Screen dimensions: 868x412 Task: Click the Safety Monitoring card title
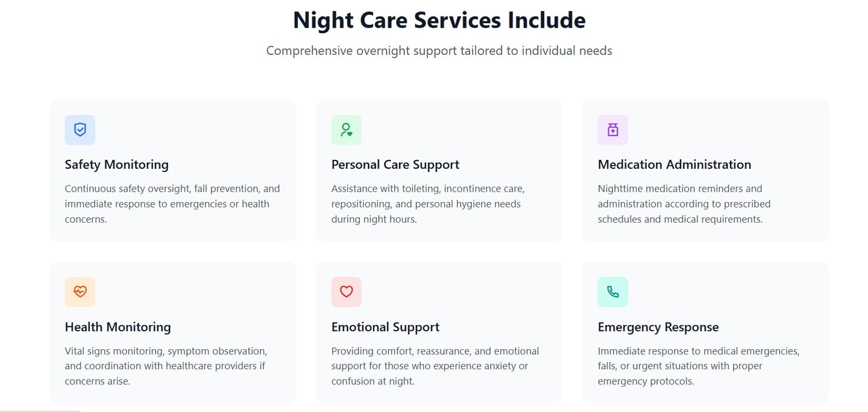coord(116,165)
